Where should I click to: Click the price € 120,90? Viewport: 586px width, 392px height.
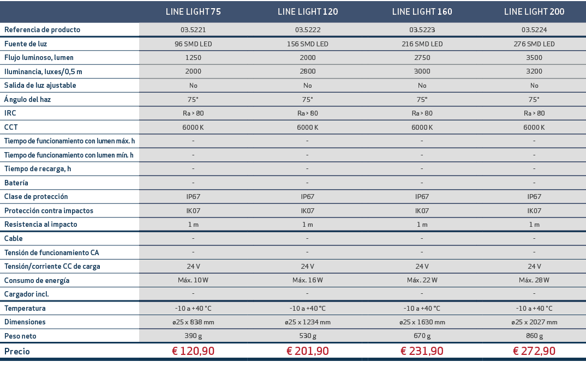[x=193, y=351]
